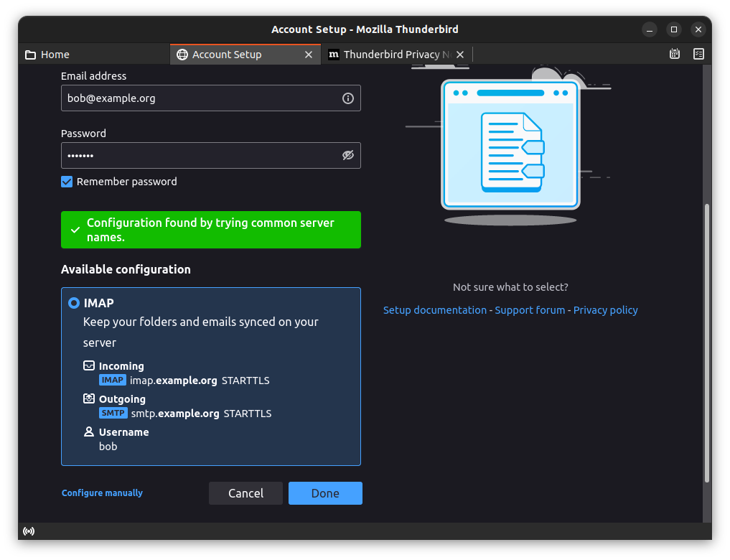This screenshot has width=730, height=560.
Task: Open Configure manually link
Action: coord(102,493)
